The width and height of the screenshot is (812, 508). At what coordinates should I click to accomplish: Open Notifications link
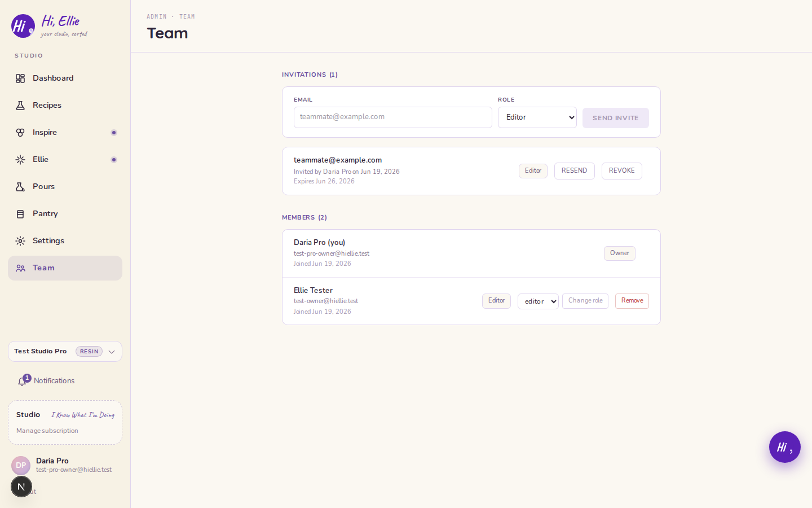pyautogui.click(x=54, y=381)
